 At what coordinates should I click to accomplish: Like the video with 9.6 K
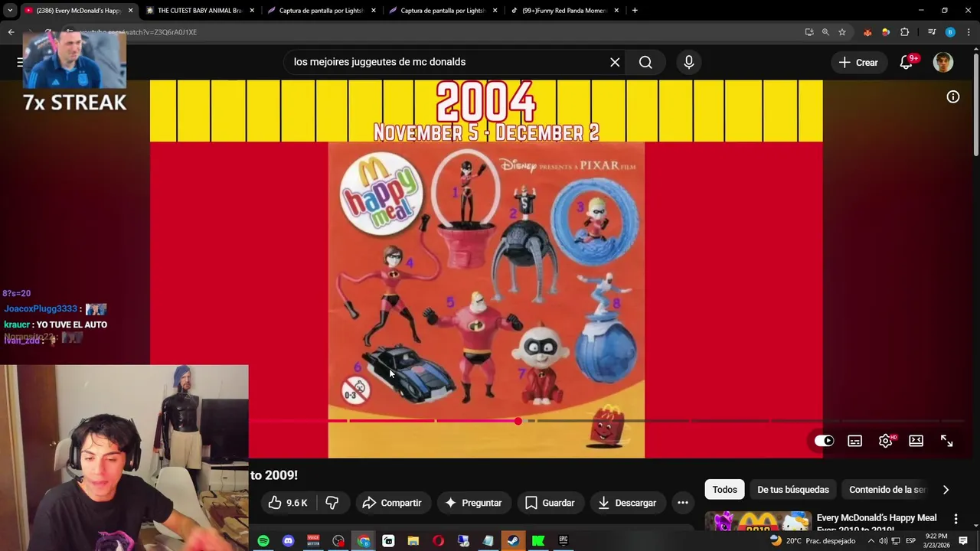287,503
